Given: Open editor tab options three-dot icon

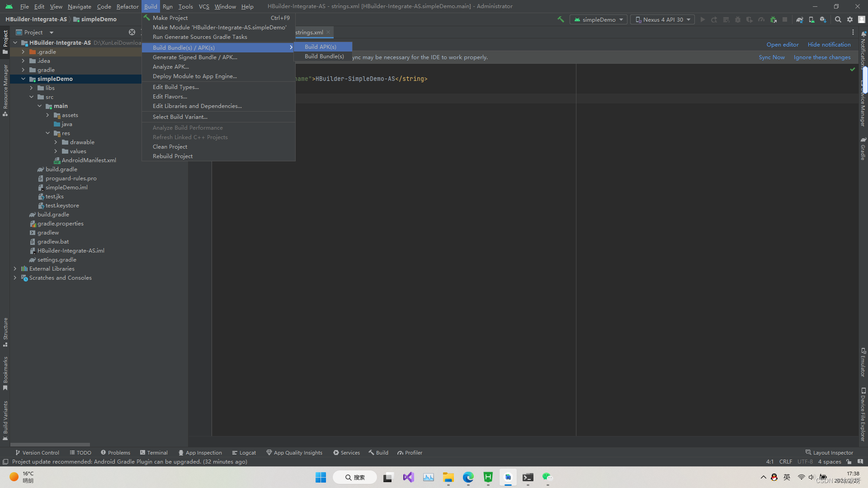Looking at the screenshot, I should click(853, 32).
